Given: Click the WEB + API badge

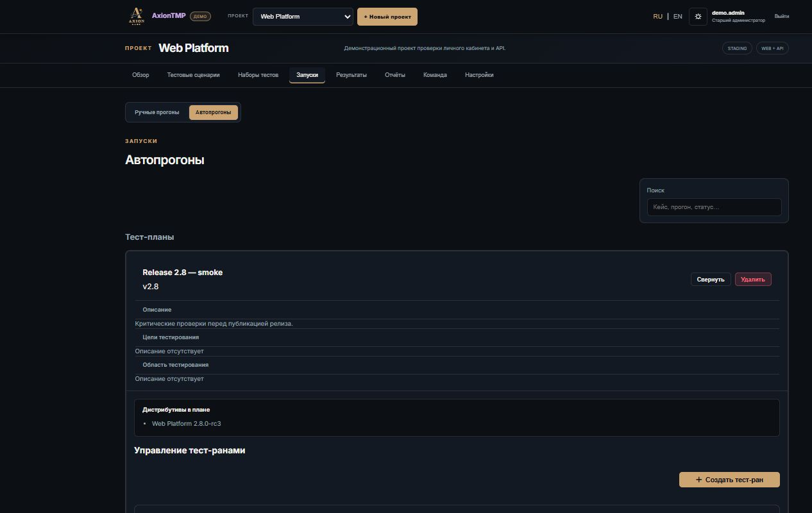Looking at the screenshot, I should point(772,48).
